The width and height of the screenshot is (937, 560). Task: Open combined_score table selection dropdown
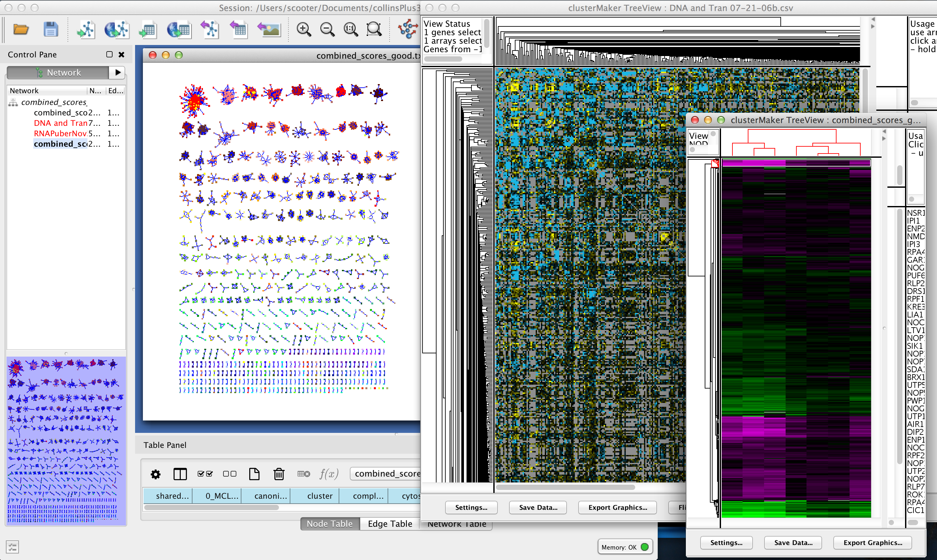[x=386, y=474]
